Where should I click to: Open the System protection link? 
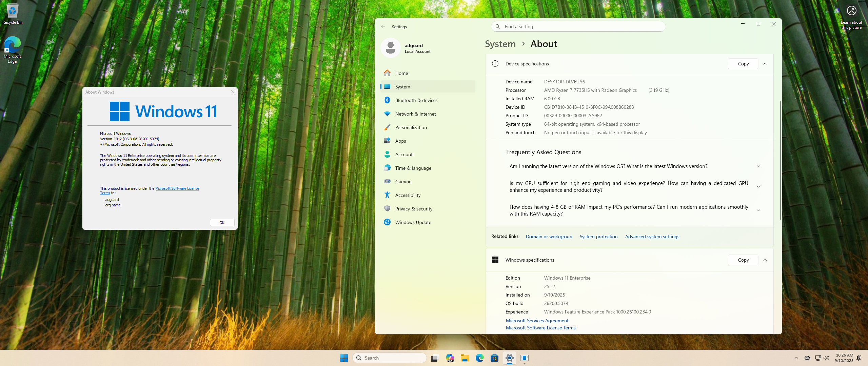coord(598,237)
